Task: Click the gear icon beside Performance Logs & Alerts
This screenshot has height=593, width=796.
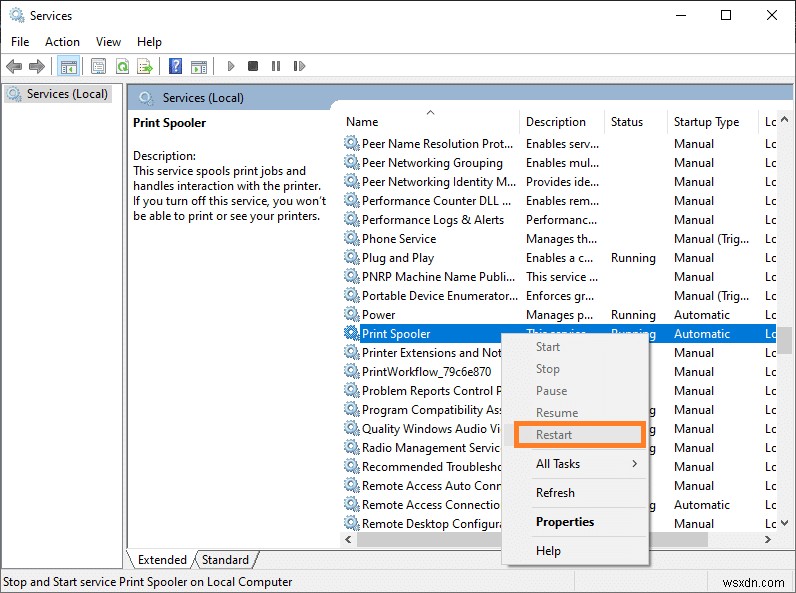Action: 351,219
